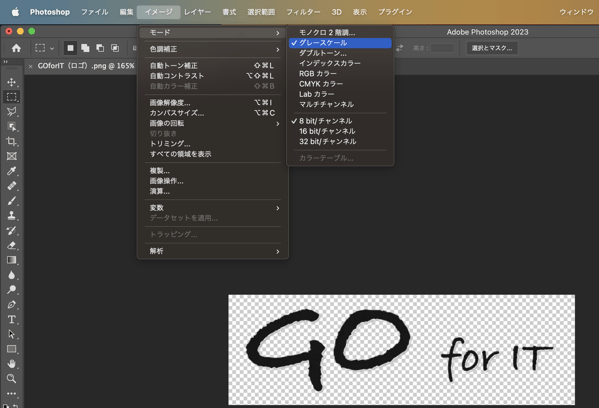The width and height of the screenshot is (599, 408).
Task: Choose Add to Selection mode
Action: point(85,48)
